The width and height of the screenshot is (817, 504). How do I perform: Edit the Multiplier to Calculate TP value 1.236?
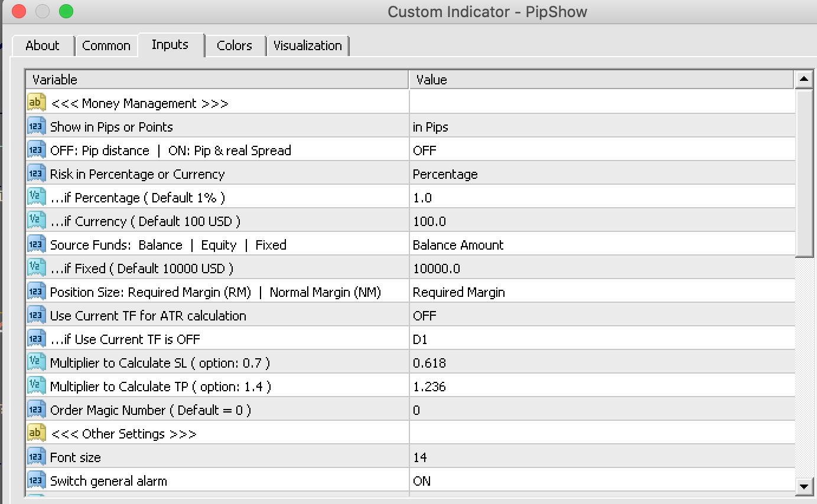click(429, 387)
